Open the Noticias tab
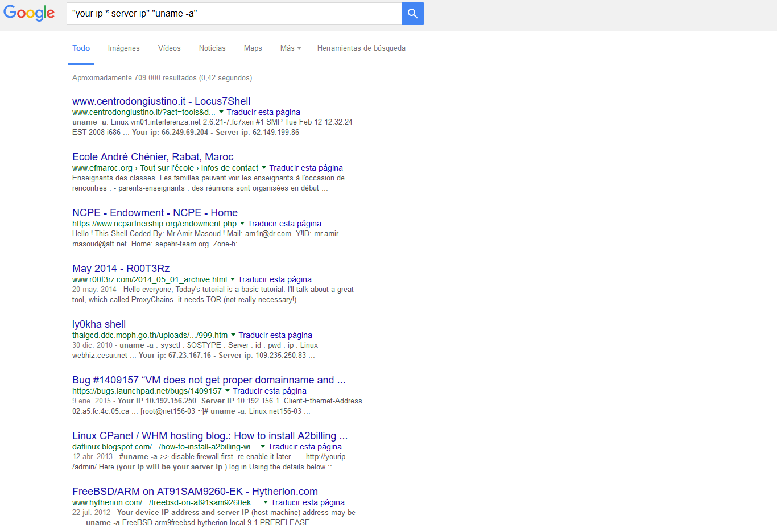This screenshot has width=777, height=532. (x=212, y=48)
